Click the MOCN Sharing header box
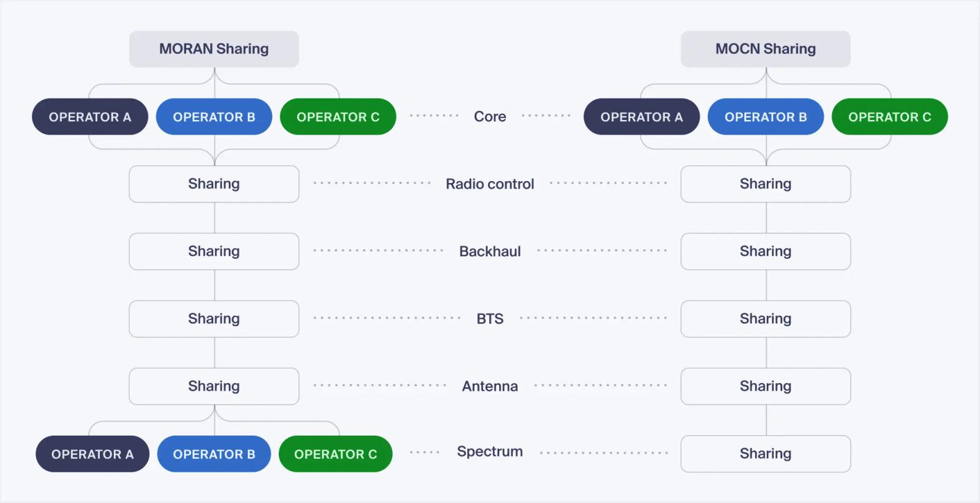 [x=766, y=49]
